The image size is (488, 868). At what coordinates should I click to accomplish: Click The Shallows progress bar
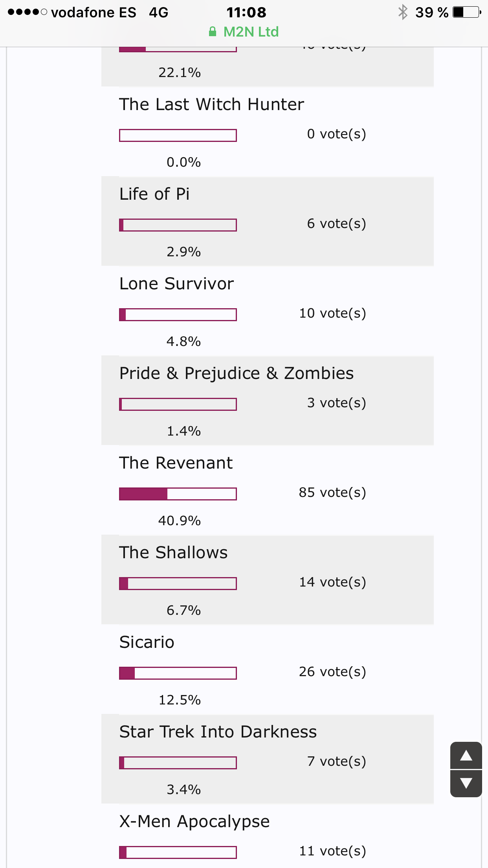point(178,583)
